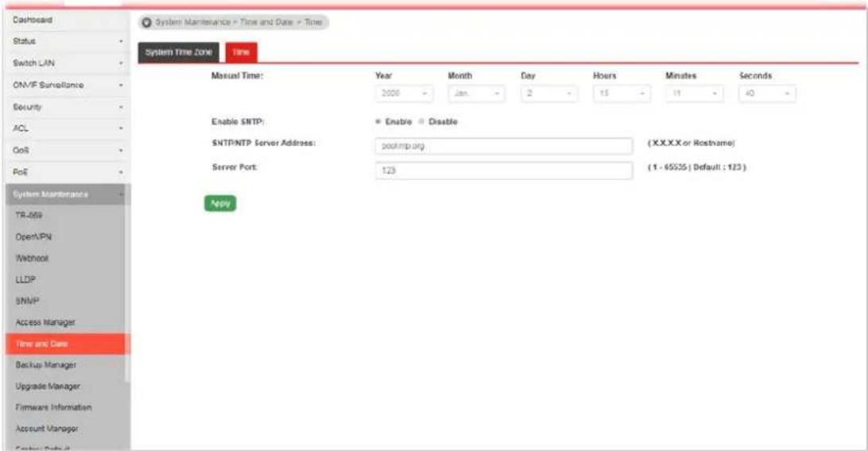Open the Minutes dropdown
Screen dimensions: 868x451
(x=694, y=94)
